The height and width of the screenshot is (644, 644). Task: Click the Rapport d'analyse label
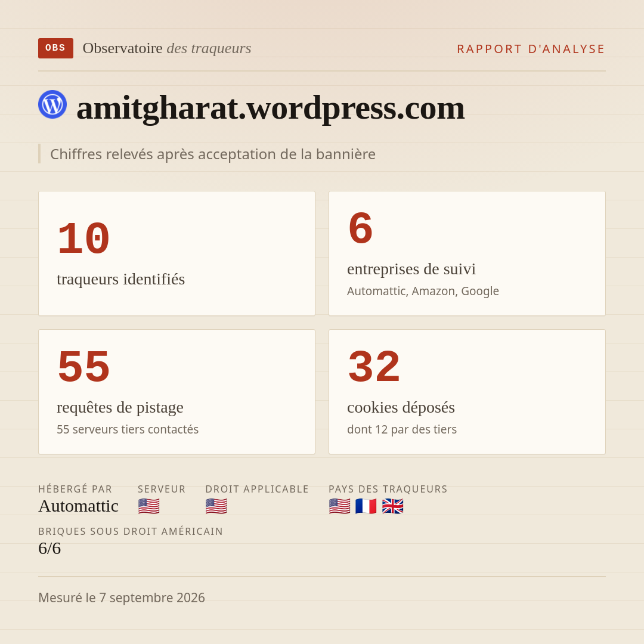(531, 49)
